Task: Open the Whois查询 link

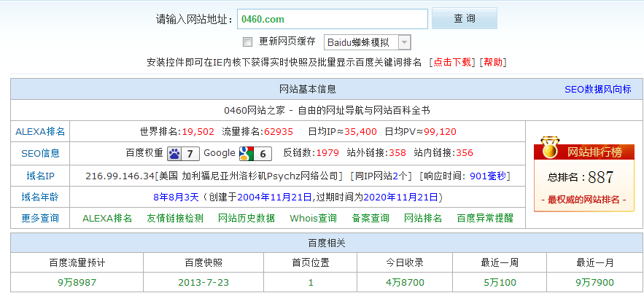Action: [313, 218]
